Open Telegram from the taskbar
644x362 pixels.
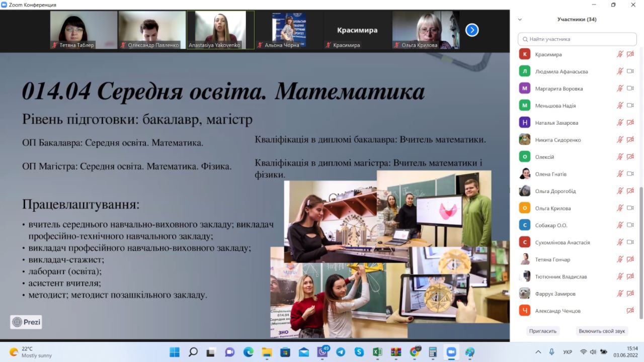341,352
